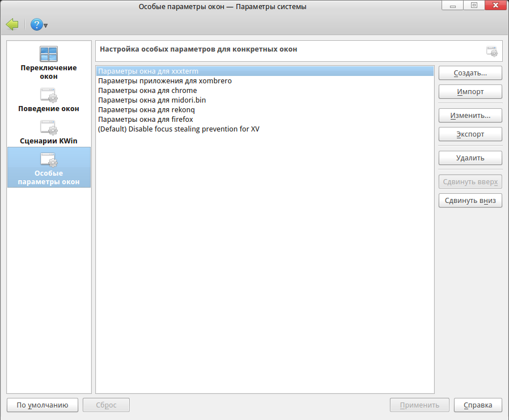Maximize the system settings window

coord(474,5)
